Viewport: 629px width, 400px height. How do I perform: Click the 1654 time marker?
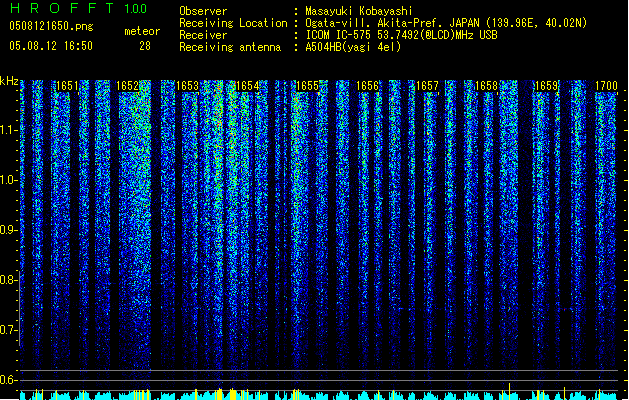point(248,86)
